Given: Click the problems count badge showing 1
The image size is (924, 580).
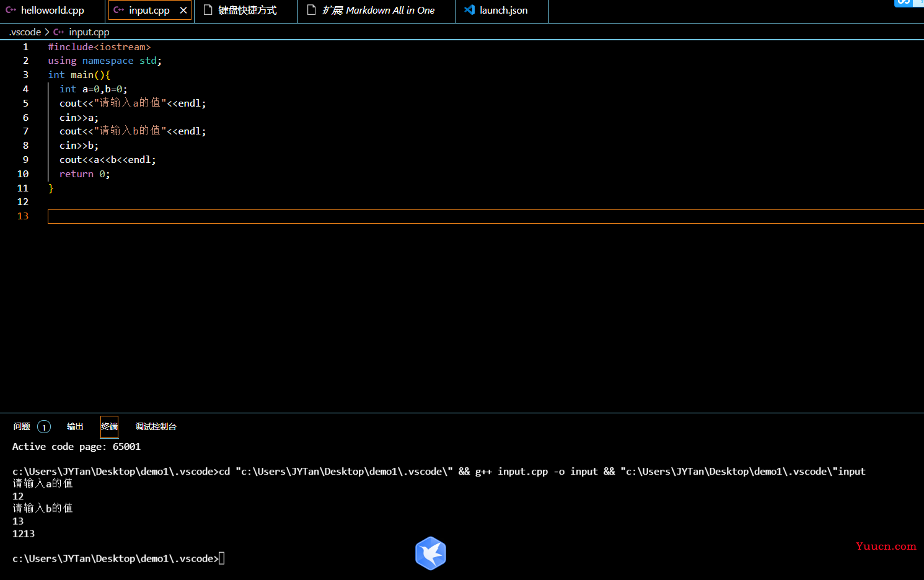Looking at the screenshot, I should click(44, 427).
